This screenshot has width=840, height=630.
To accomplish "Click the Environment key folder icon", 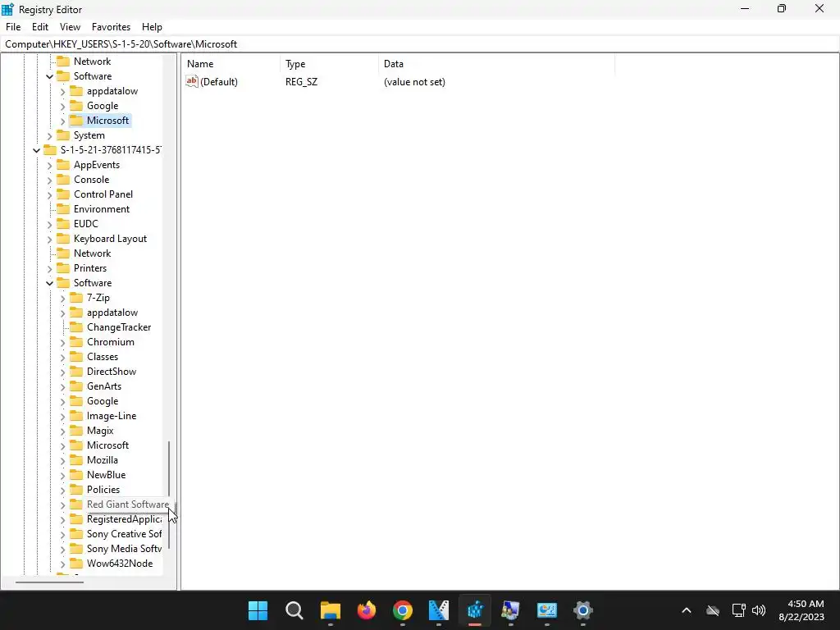I will (63, 209).
